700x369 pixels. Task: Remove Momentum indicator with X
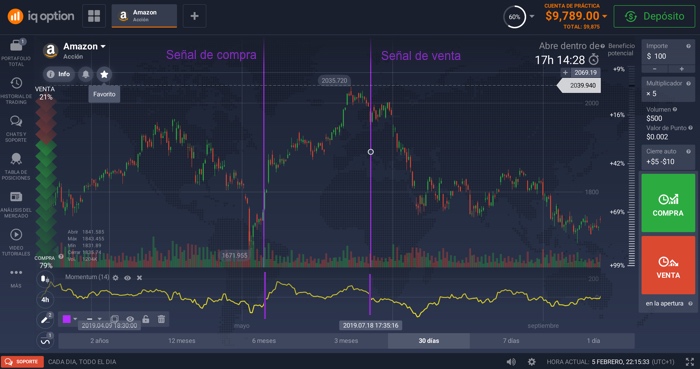pos(139,278)
